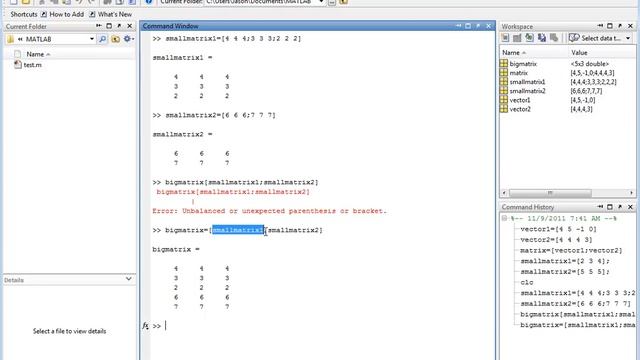Select vector1=[4 5 -1 0] history entry
Screen dimensions: 640x360
[x=558, y=229]
